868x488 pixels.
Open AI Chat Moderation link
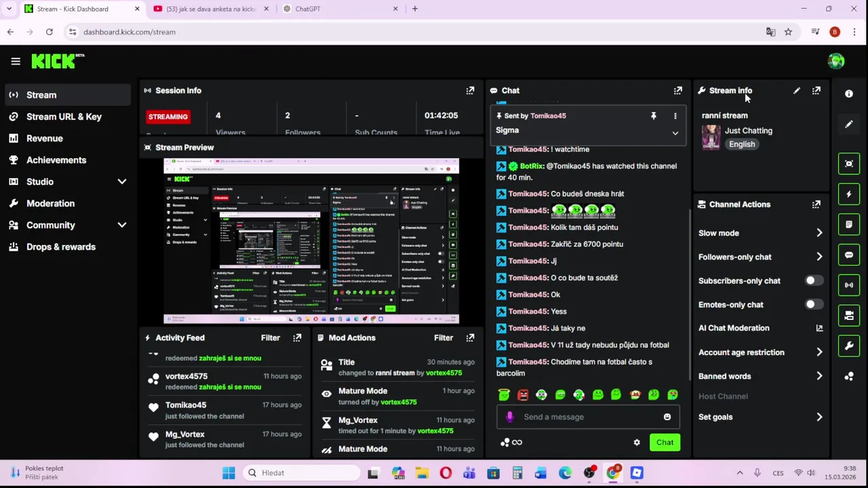(761, 328)
